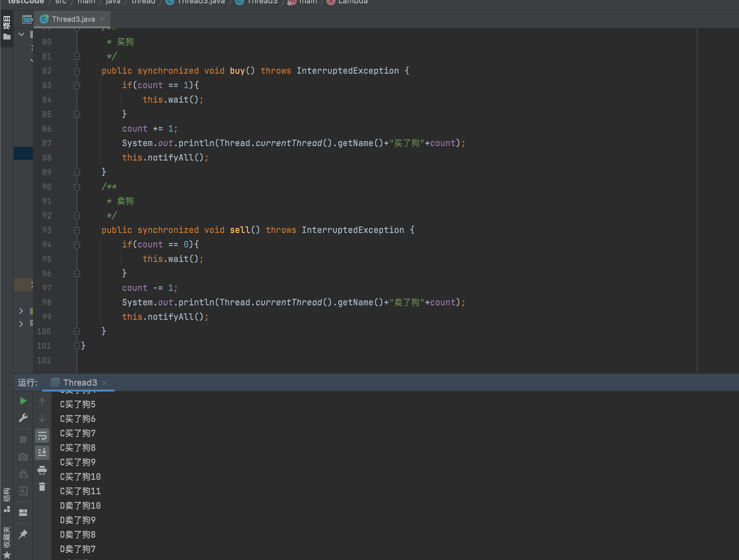Select the Thread3.java editor tab
The image size is (739, 560).
coord(73,19)
